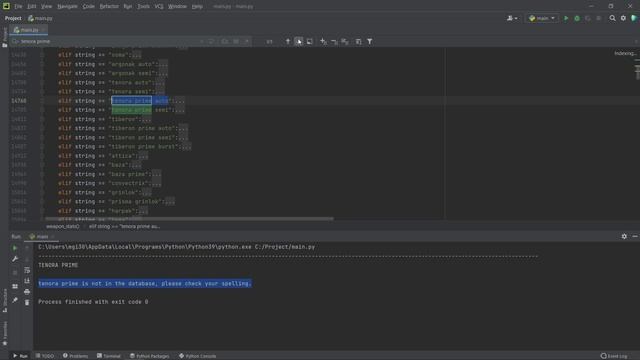Open search results in find window icon
This screenshot has width=640, height=360.
pyautogui.click(x=310, y=41)
